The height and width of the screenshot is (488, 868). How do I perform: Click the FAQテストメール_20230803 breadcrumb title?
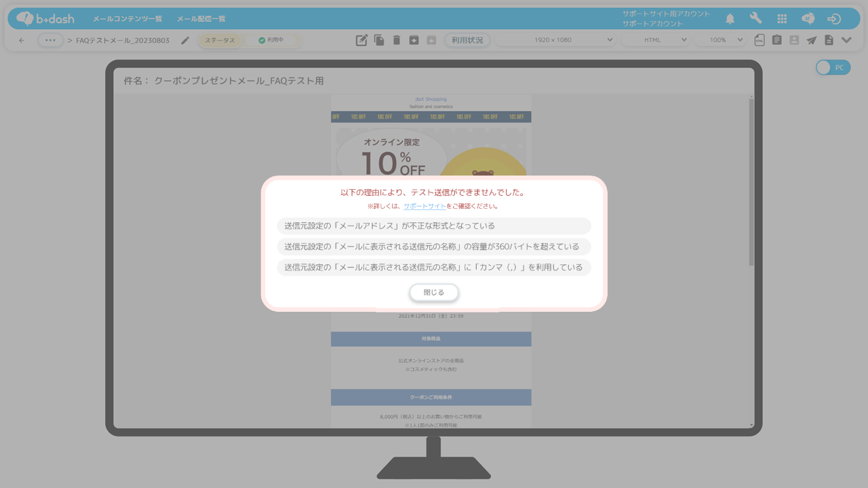[x=123, y=40]
